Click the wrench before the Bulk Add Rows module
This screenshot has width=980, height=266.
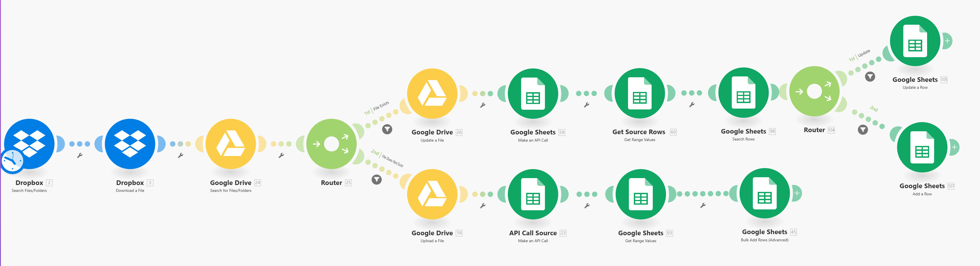703,205
